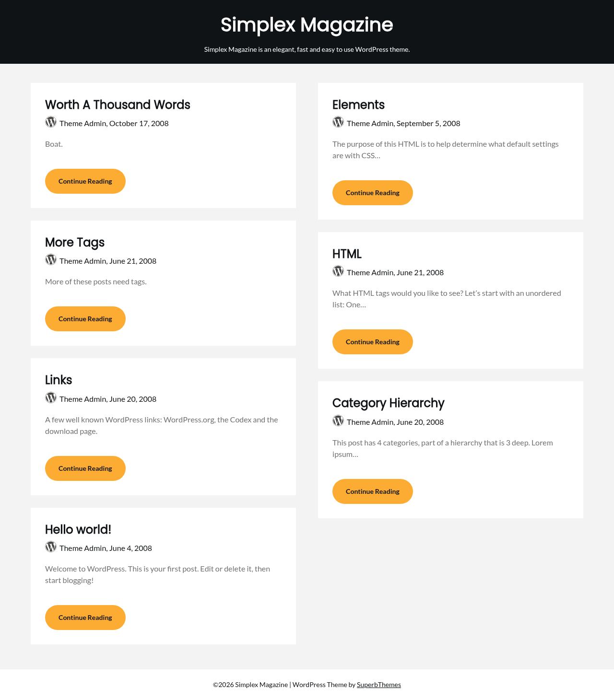
Task: Click 'The purpose of this HTML' excerpt
Action: (x=446, y=150)
